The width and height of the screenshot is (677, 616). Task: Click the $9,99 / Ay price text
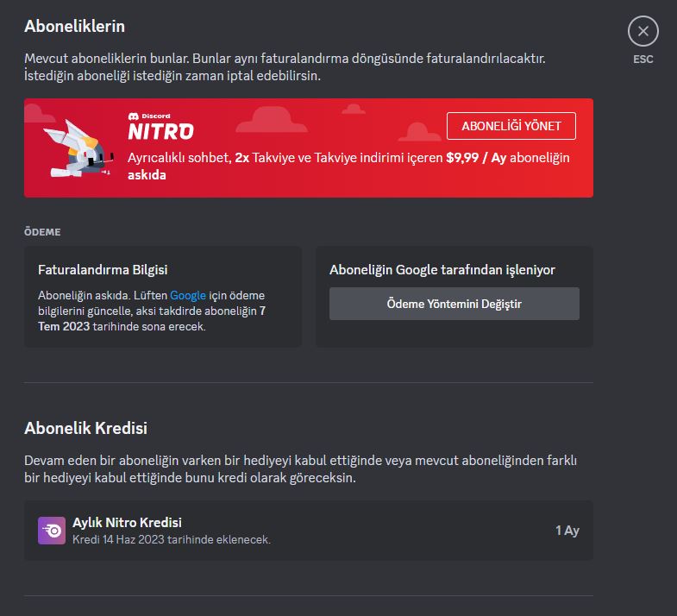[x=476, y=158]
